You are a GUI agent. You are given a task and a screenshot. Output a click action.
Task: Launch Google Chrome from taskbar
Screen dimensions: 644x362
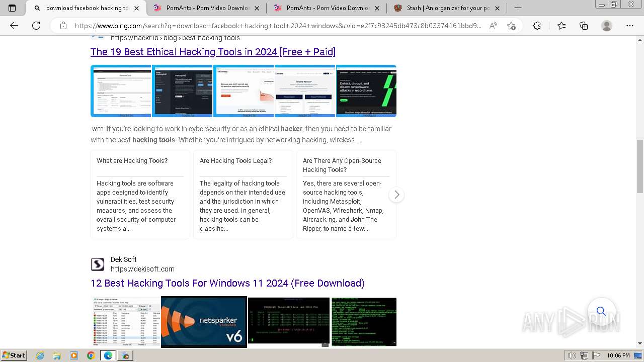click(x=91, y=355)
